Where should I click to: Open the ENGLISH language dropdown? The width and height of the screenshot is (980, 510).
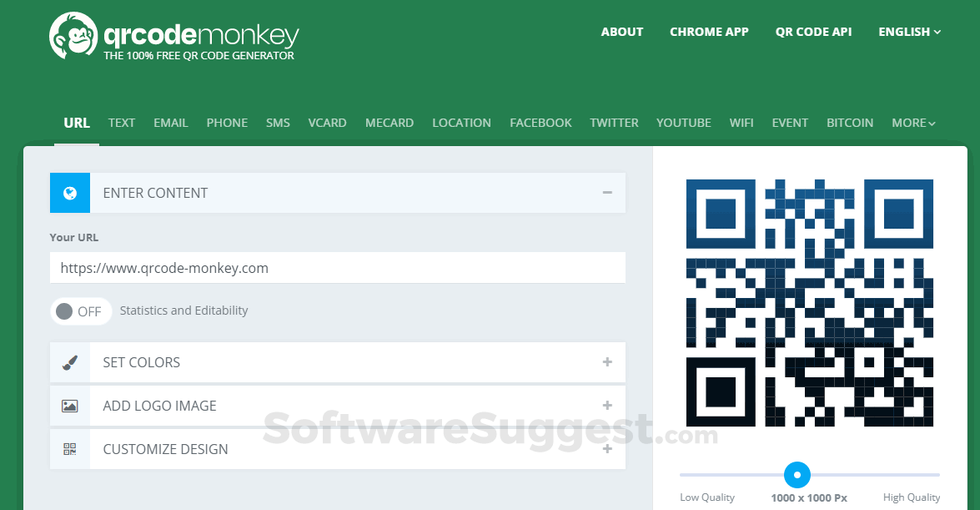[x=909, y=32]
